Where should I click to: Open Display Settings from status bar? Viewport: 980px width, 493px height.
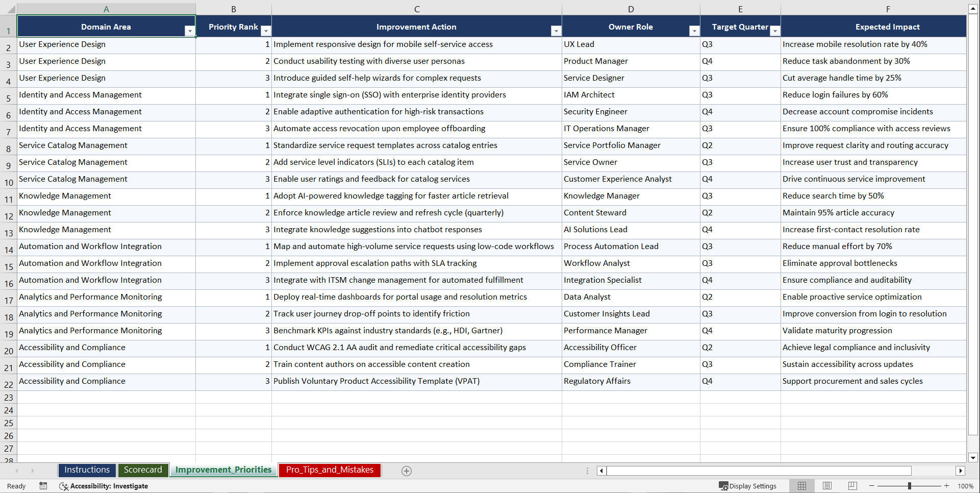[x=748, y=486]
